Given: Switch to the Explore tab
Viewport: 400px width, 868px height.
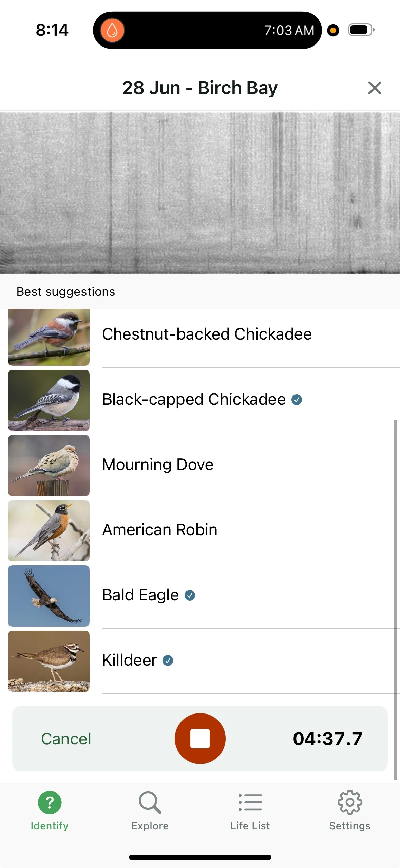Looking at the screenshot, I should (150, 810).
